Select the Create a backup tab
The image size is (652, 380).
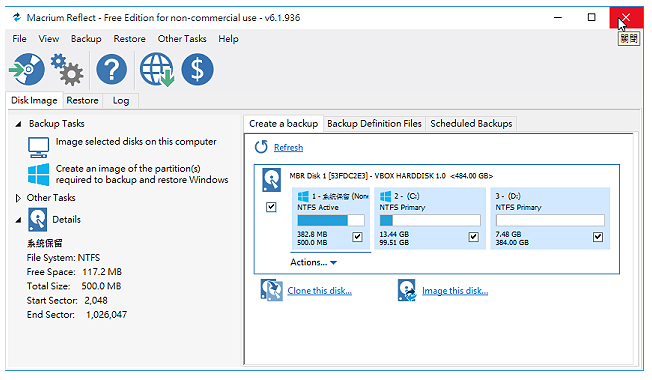(284, 123)
